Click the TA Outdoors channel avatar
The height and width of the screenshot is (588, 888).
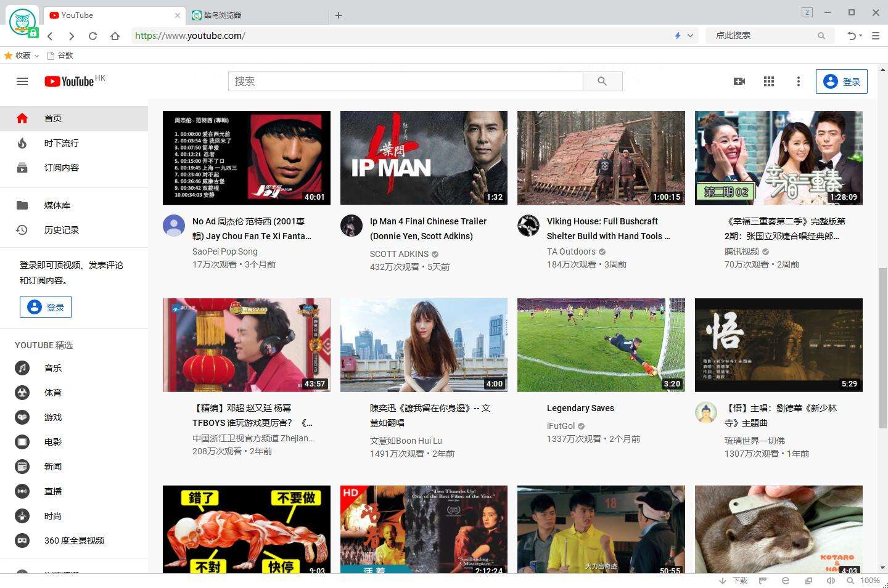pyautogui.click(x=528, y=226)
